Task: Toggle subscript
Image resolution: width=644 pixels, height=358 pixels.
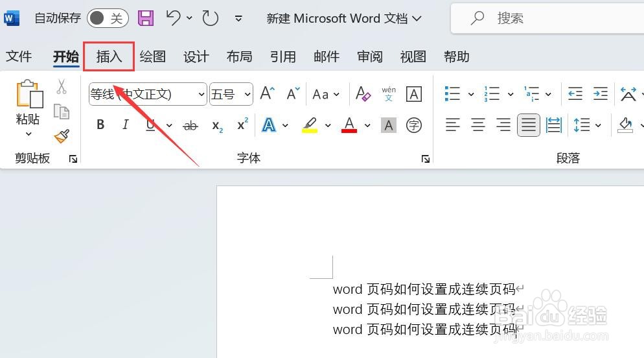Action: tap(217, 126)
